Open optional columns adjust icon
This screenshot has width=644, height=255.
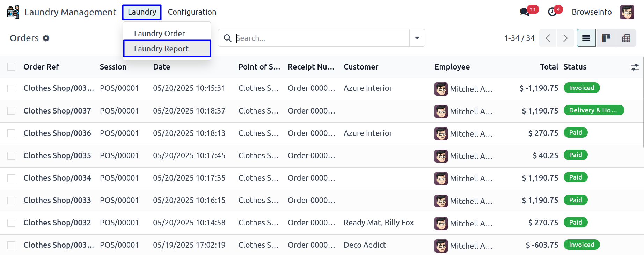635,67
